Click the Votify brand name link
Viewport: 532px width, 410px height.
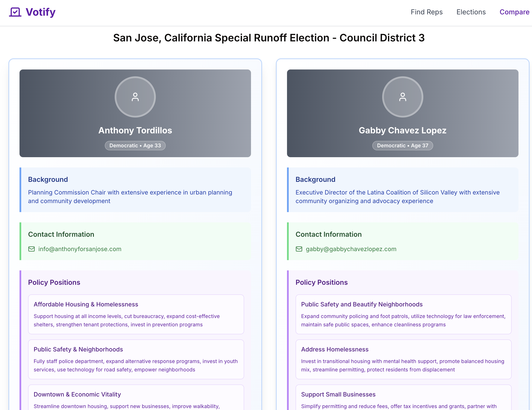tap(41, 12)
